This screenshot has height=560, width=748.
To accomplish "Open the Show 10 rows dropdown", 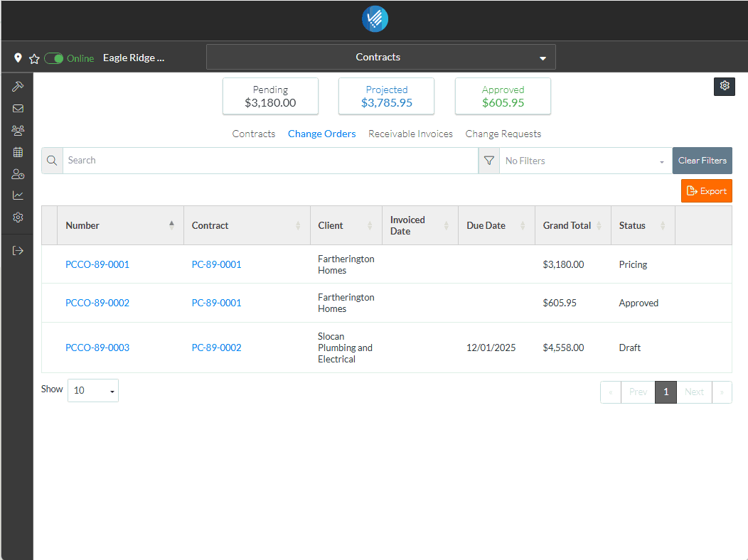I will click(92, 390).
